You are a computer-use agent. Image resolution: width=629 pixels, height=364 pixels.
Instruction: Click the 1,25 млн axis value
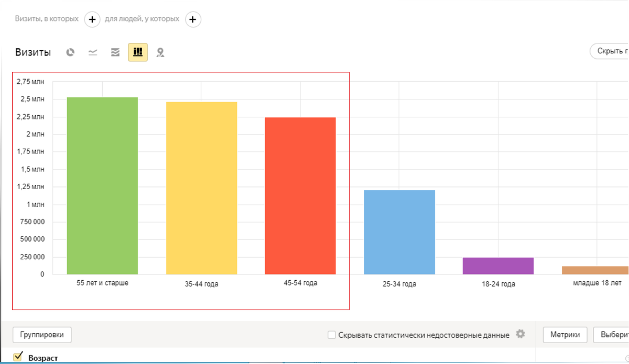(30, 187)
